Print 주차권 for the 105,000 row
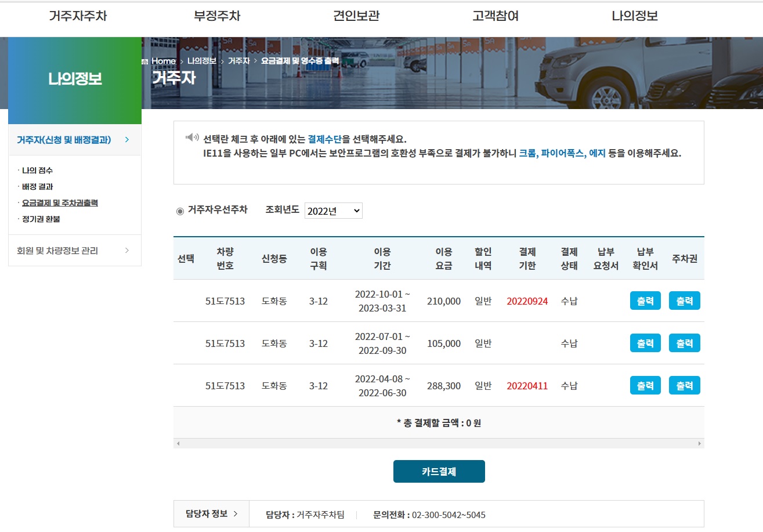The height and width of the screenshot is (532, 763). [x=684, y=343]
